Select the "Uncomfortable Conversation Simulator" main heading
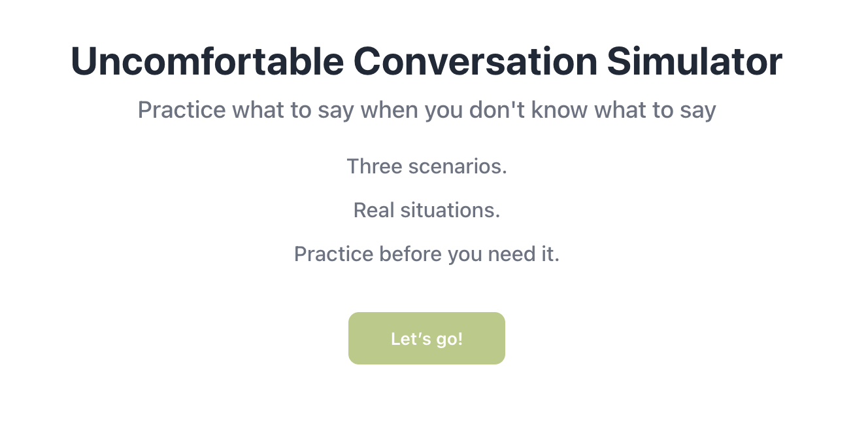 [x=426, y=62]
